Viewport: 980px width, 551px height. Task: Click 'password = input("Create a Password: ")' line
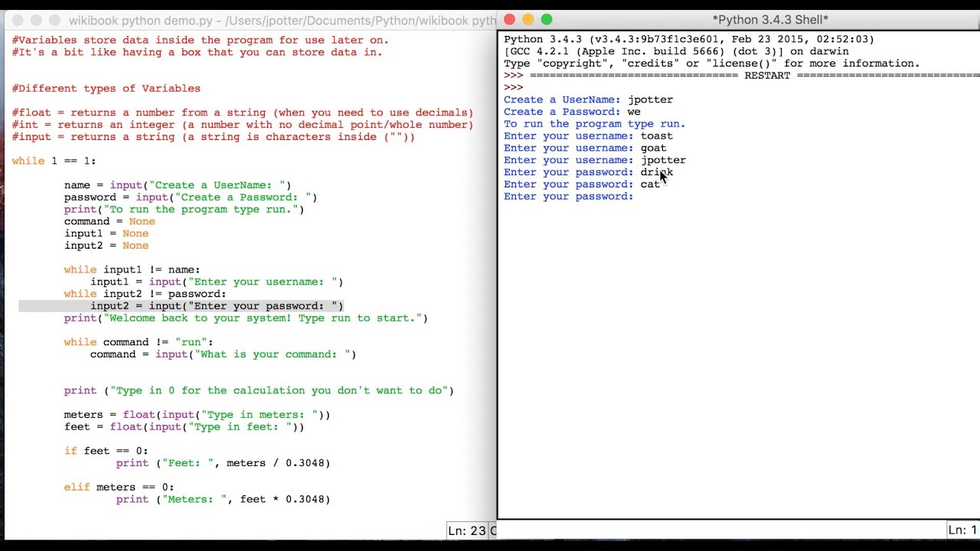point(191,197)
